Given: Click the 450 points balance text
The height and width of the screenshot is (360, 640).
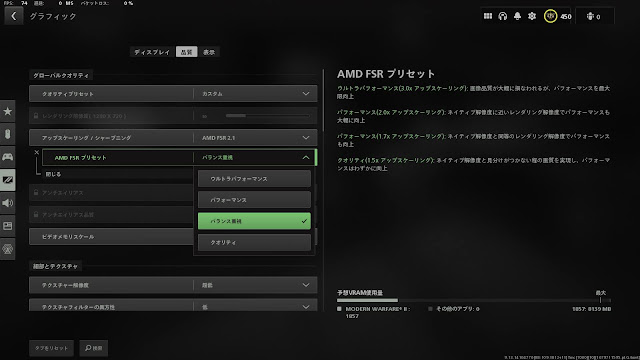Looking at the screenshot, I should coord(566,17).
